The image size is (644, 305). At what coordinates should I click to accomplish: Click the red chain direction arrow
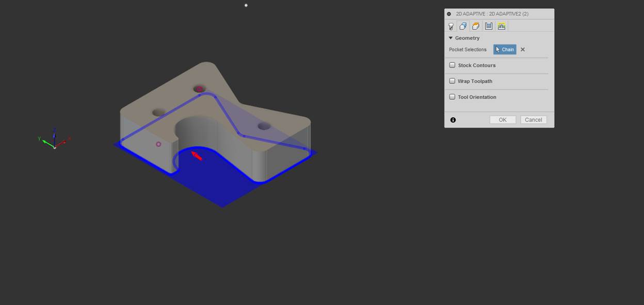click(197, 155)
